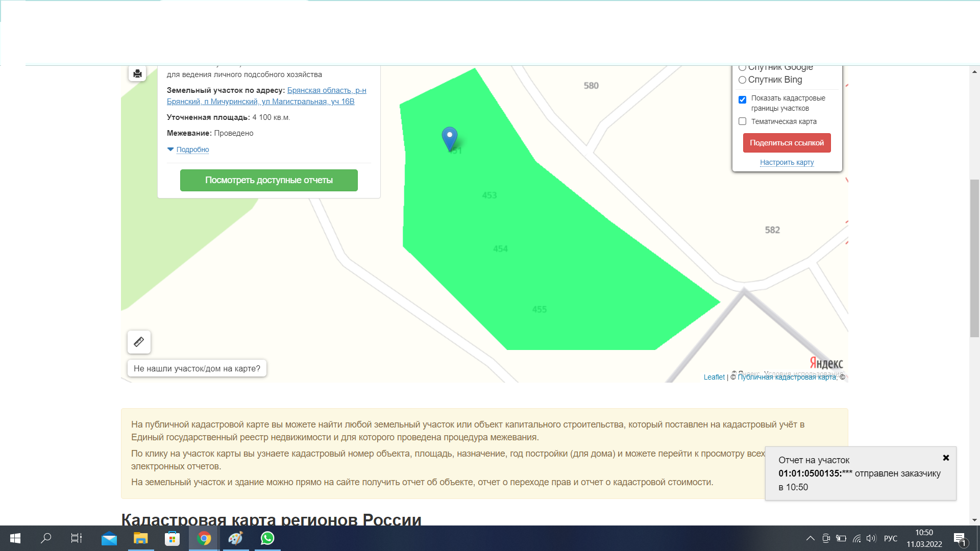Close the report notification popup
This screenshot has height=551, width=980.
pos(946,458)
